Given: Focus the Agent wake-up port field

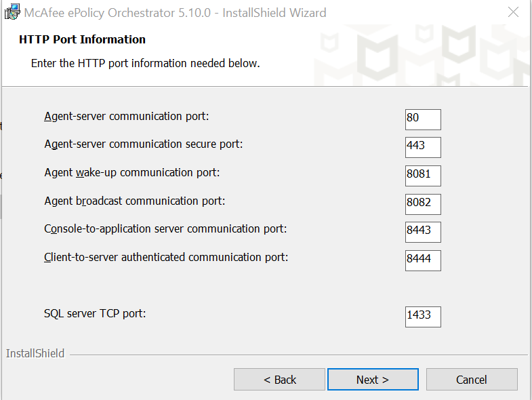Looking at the screenshot, I should click(x=423, y=176).
